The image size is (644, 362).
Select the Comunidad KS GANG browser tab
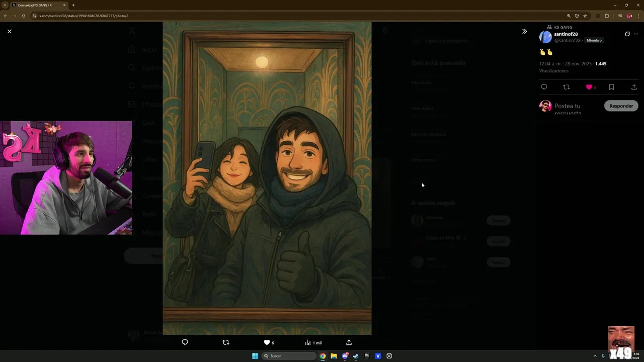39,5
